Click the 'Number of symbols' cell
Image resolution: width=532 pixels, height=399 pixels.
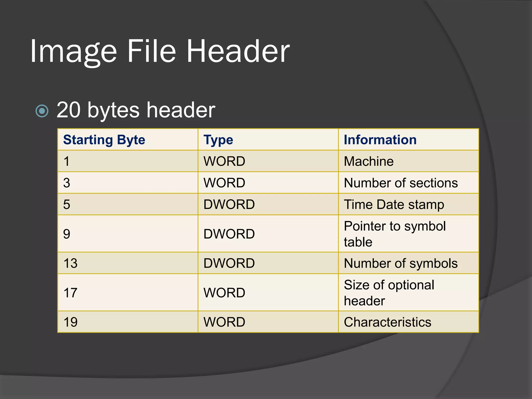409,263
